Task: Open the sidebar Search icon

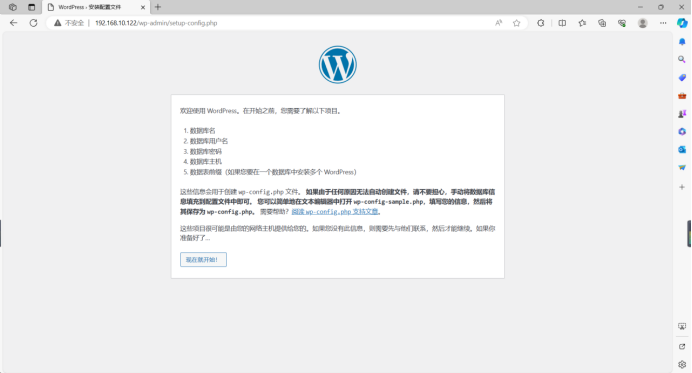Action: click(682, 59)
